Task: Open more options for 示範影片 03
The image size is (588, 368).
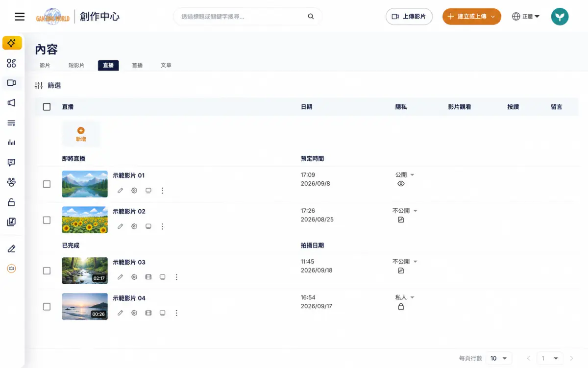Action: click(177, 277)
